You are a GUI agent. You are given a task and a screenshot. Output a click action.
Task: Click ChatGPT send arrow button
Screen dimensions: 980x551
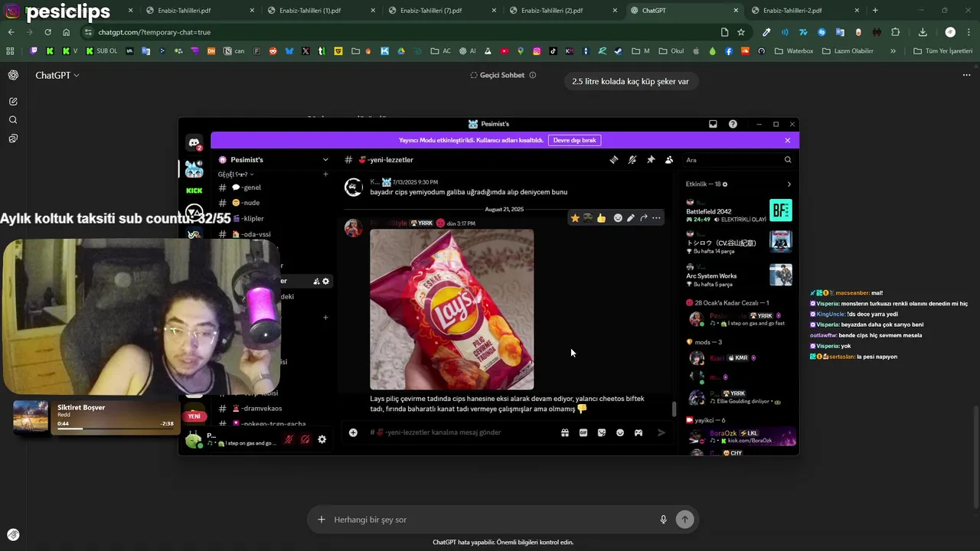[684, 520]
